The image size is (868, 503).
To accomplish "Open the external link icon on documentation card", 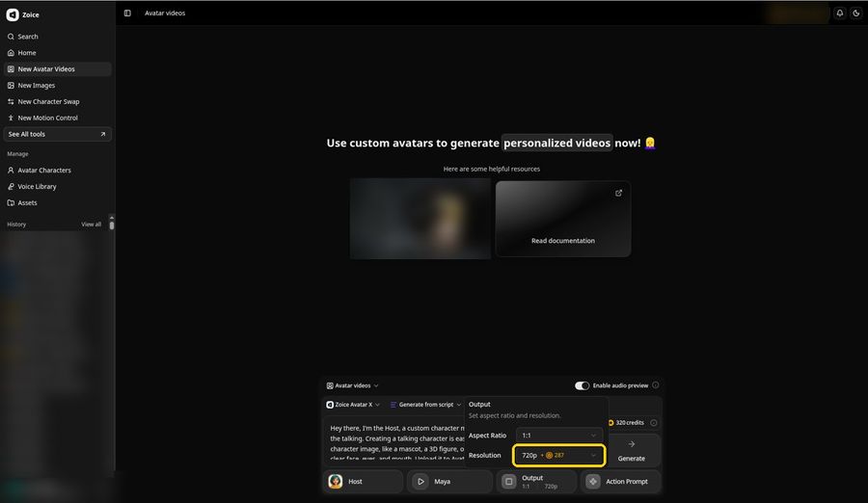I will (618, 193).
